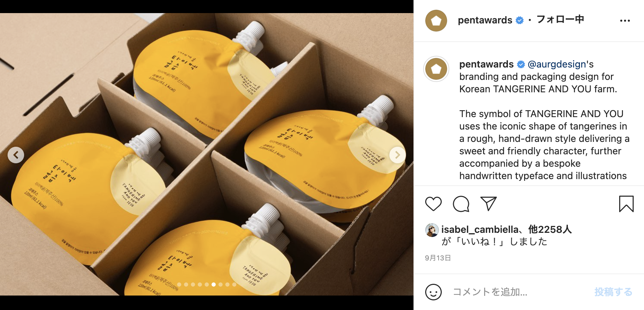Screen dimensions: 644x310
Task: Toggle the フォロー中 following button
Action: 560,20
